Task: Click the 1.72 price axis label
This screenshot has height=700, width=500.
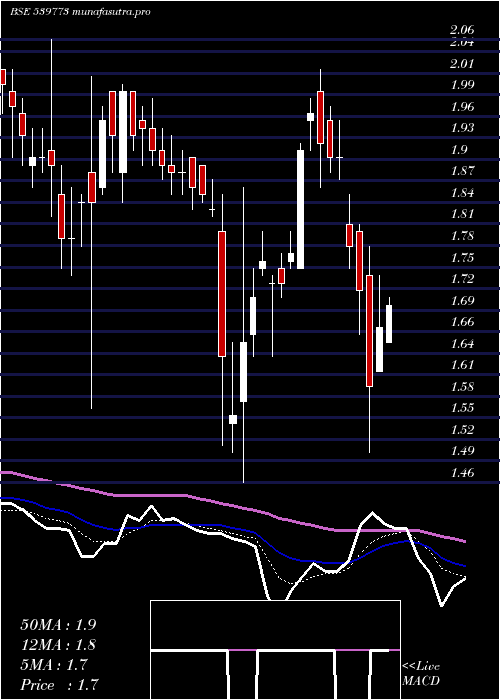Action: (462, 279)
